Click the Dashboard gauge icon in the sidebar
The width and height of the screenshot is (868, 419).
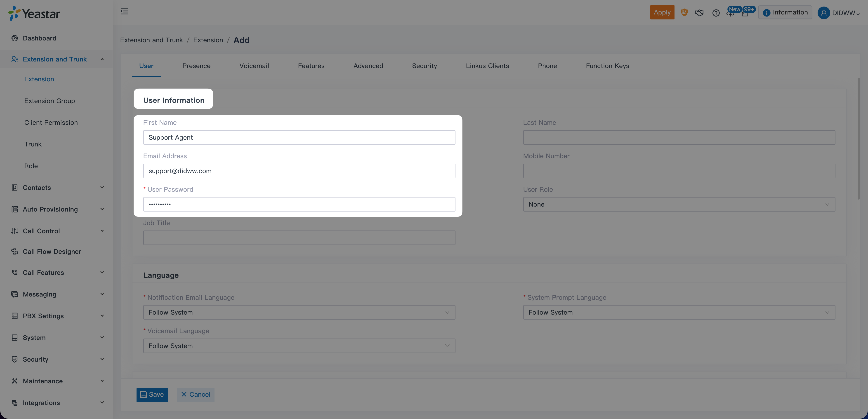click(14, 38)
